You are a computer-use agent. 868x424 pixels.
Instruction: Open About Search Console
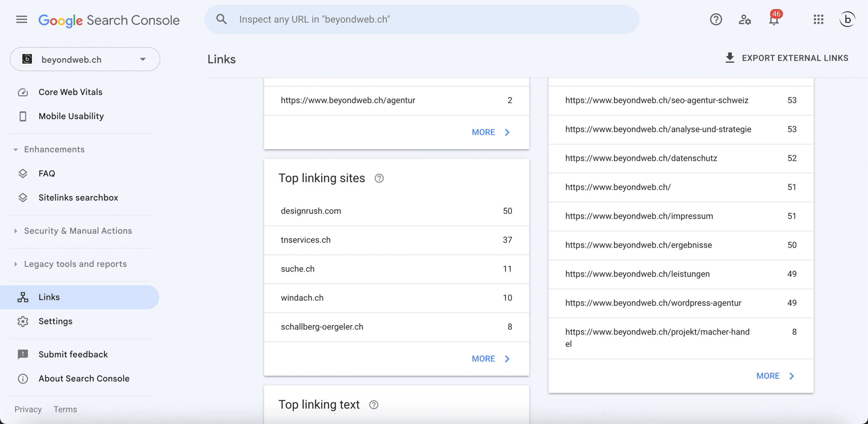tap(80, 379)
